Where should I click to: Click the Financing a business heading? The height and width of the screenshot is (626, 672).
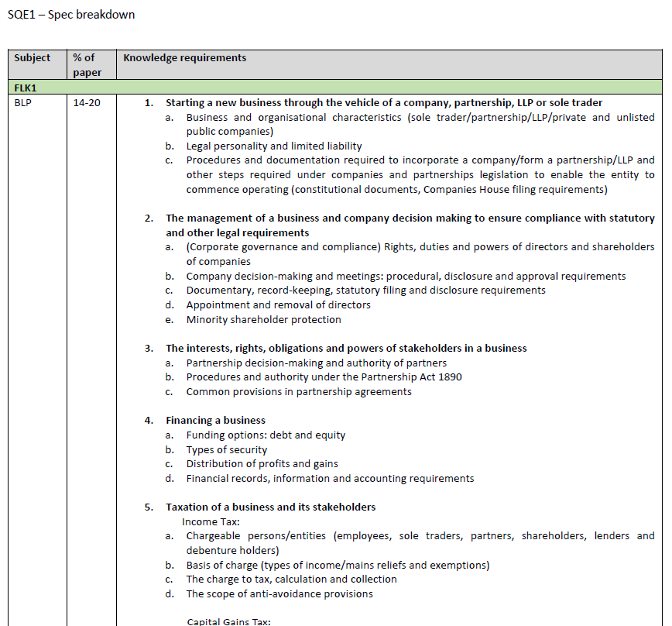tap(215, 420)
